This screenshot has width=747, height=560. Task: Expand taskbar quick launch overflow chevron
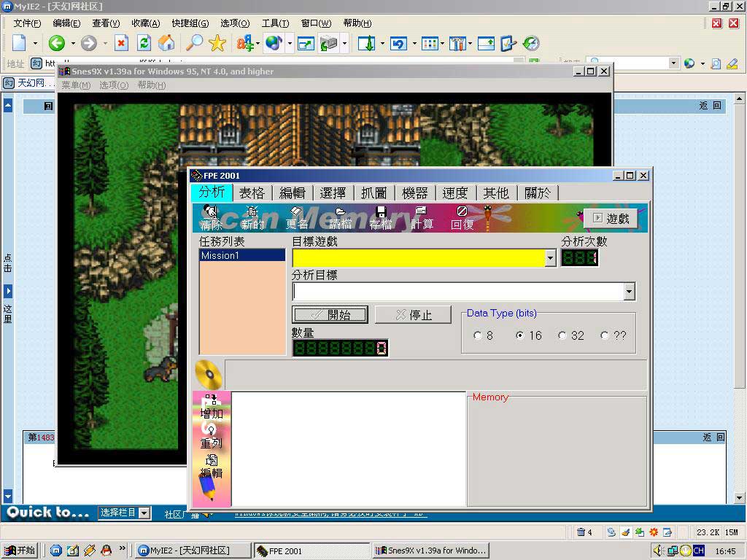click(x=123, y=548)
